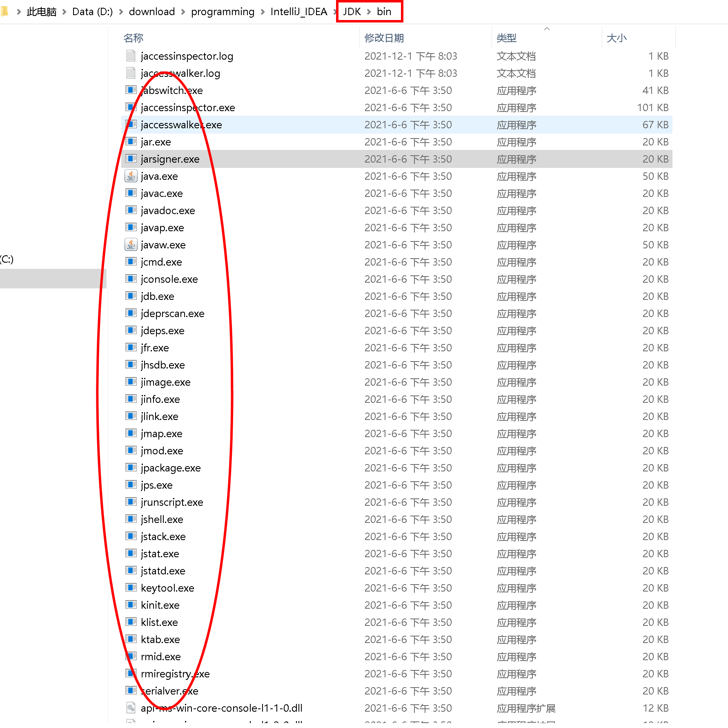Click the jmod.exe application icon
This screenshot has width=728, height=728.
131,450
